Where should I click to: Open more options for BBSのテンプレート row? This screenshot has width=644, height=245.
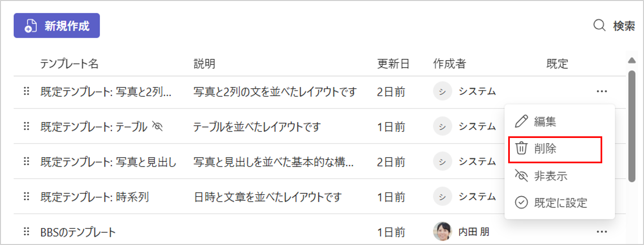(x=602, y=232)
